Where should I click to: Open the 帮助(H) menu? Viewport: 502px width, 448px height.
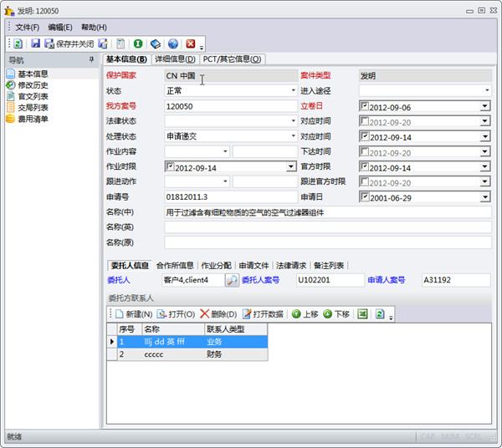point(94,28)
